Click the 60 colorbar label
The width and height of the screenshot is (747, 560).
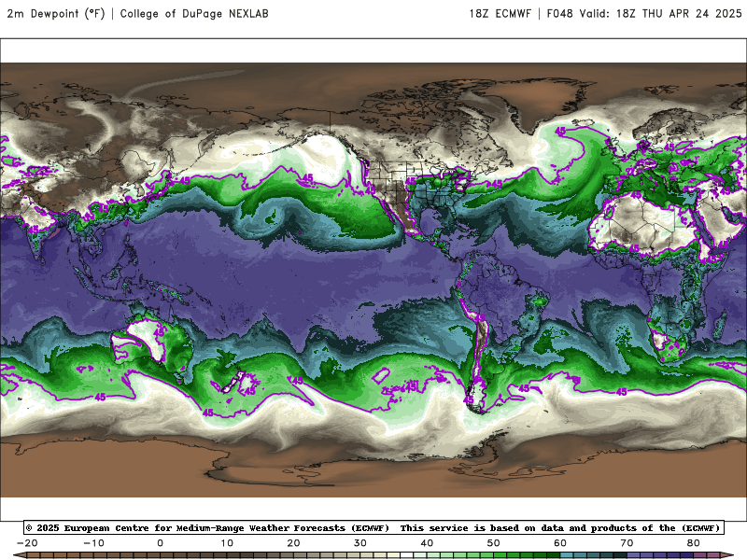tap(560, 543)
